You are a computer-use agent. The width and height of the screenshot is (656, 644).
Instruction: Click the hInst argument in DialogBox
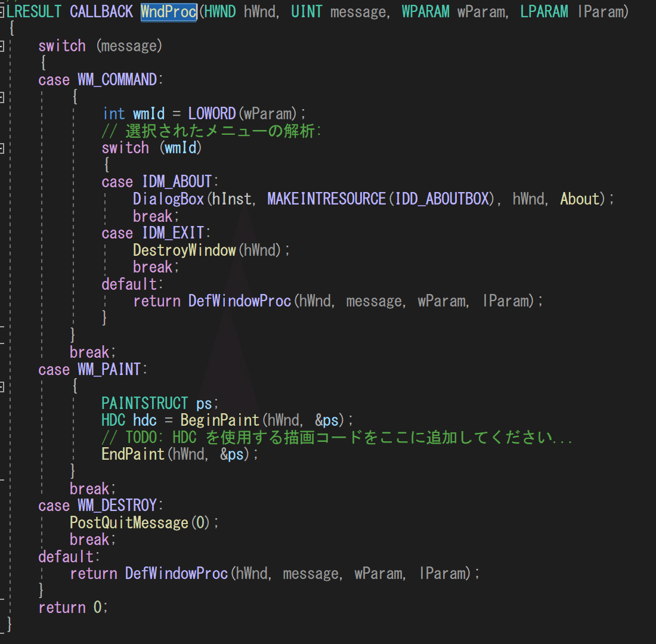[x=232, y=199]
